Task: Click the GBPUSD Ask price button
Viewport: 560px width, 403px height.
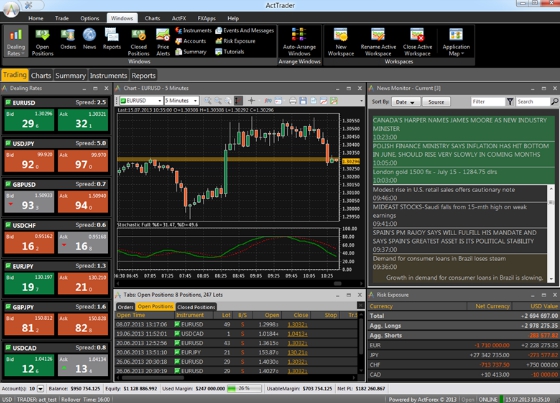Action: point(83,202)
